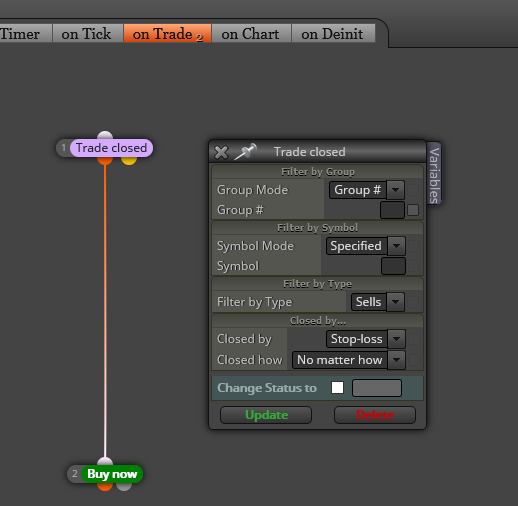This screenshot has height=506, width=518.
Task: Click the red Delete button
Action: pos(375,415)
